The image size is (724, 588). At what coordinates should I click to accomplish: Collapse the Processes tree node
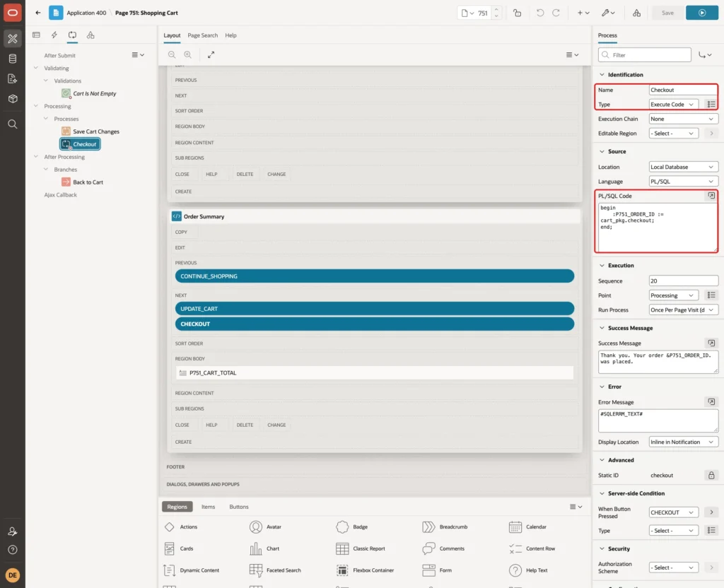coord(46,119)
